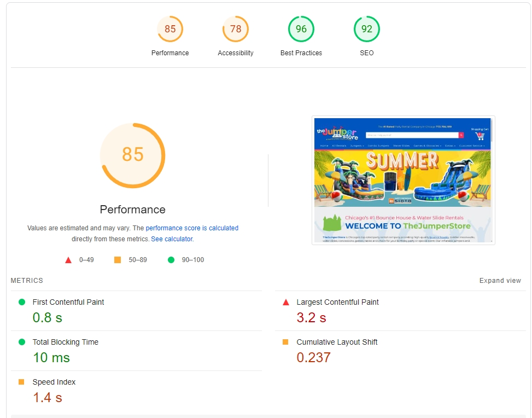Click the green circle beside Total Blocking Time
Viewport: 532px width, 418px height.
point(22,342)
